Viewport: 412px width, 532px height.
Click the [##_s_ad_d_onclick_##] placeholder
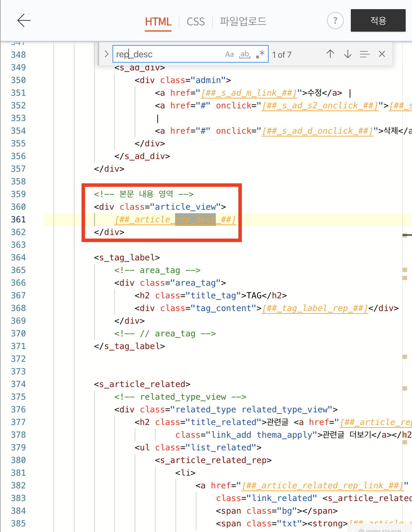[x=317, y=131]
